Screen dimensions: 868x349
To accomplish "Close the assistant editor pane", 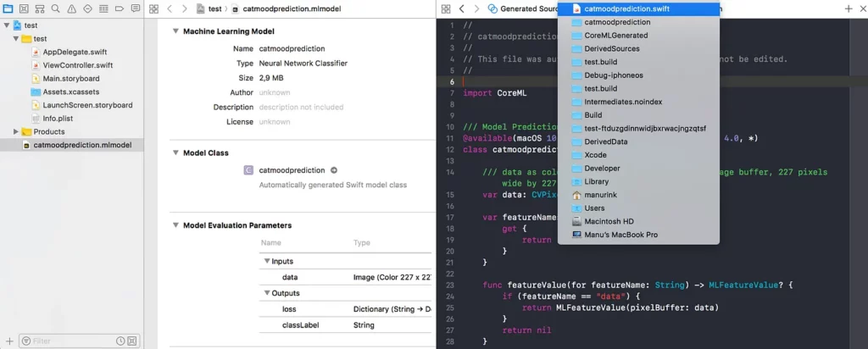I will [x=861, y=8].
